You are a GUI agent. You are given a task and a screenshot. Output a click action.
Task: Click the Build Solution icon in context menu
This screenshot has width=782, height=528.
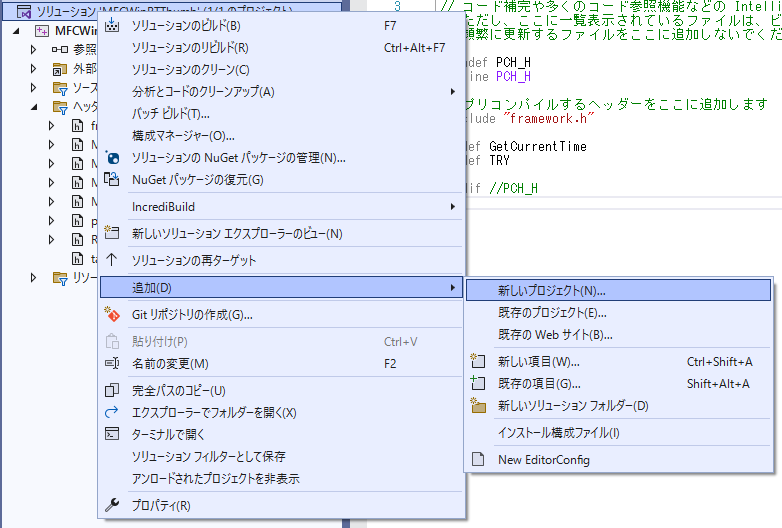pyautogui.click(x=112, y=25)
